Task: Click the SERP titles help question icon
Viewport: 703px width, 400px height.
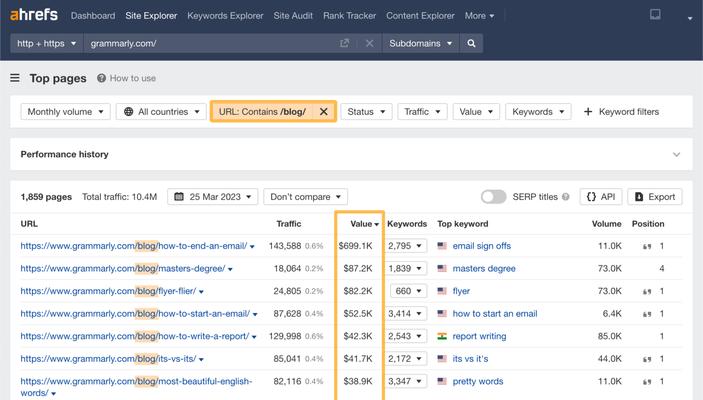Action: pyautogui.click(x=566, y=197)
